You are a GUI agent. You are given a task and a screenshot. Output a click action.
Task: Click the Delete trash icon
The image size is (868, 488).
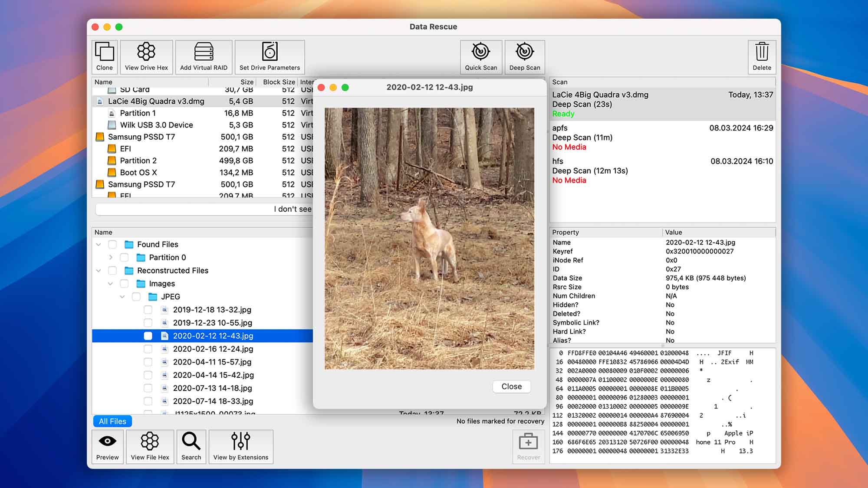tap(762, 56)
